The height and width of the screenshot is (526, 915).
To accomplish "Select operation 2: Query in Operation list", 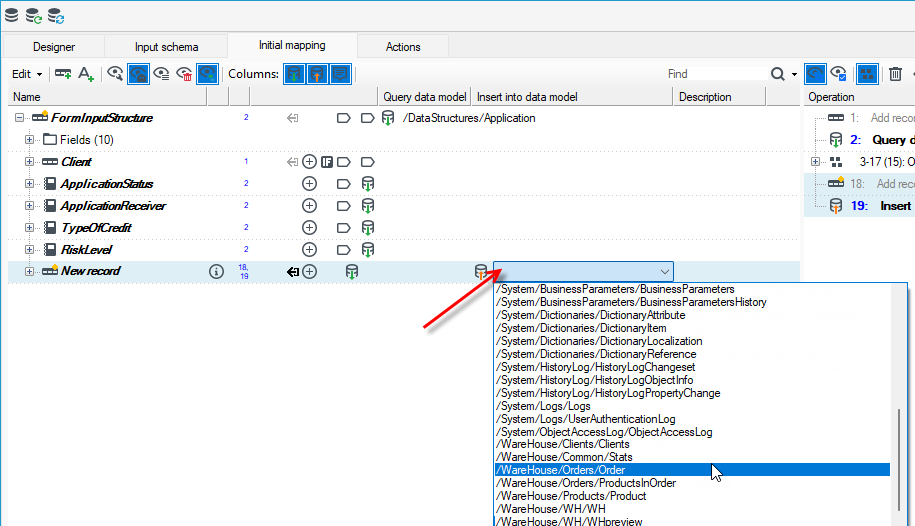I will pos(882,140).
